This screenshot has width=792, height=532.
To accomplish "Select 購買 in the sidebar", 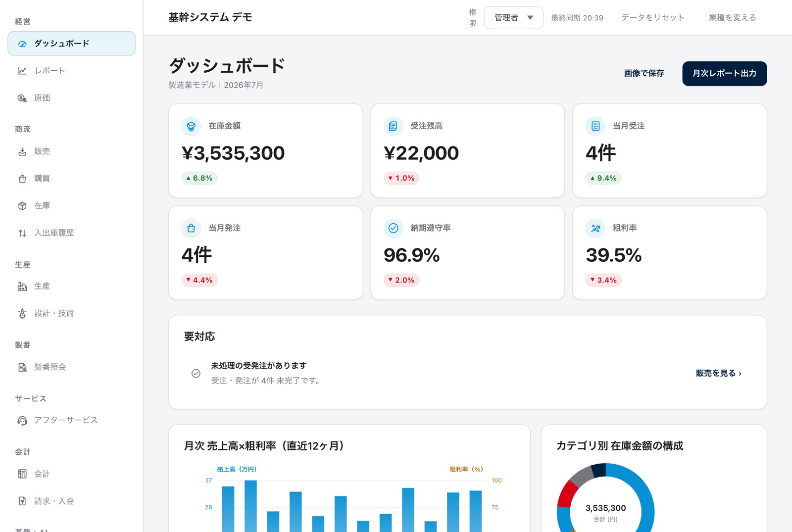I will (x=71, y=179).
